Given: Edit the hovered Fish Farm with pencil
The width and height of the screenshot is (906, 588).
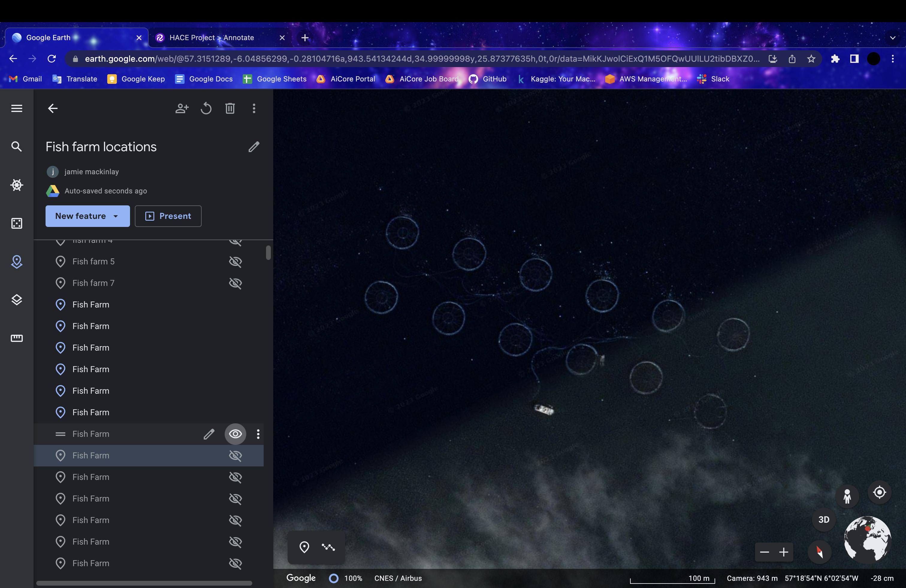Looking at the screenshot, I should coord(209,434).
